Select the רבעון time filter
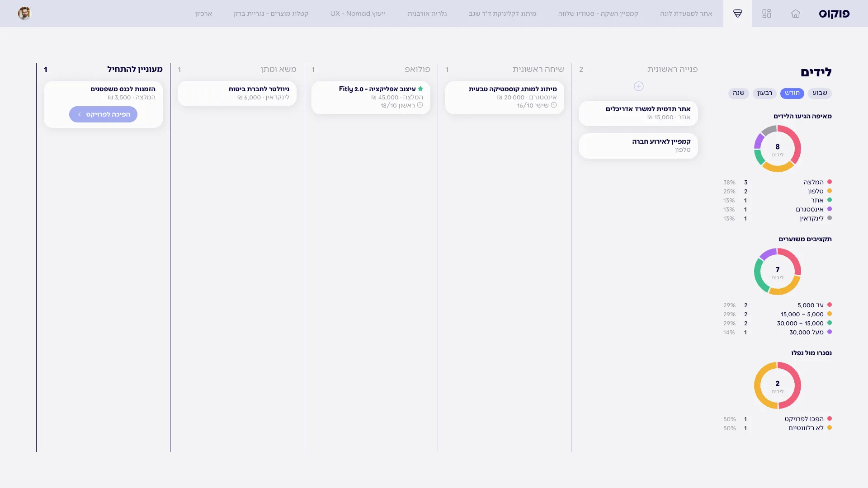 764,93
